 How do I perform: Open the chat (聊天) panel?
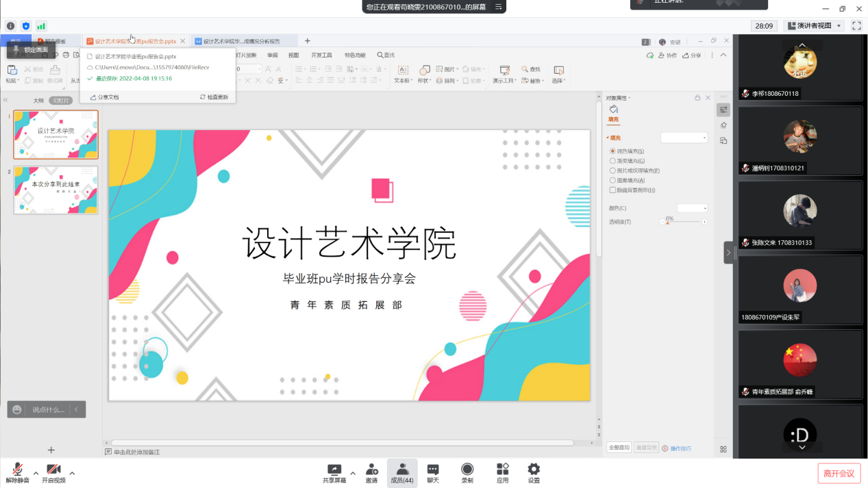(x=433, y=472)
